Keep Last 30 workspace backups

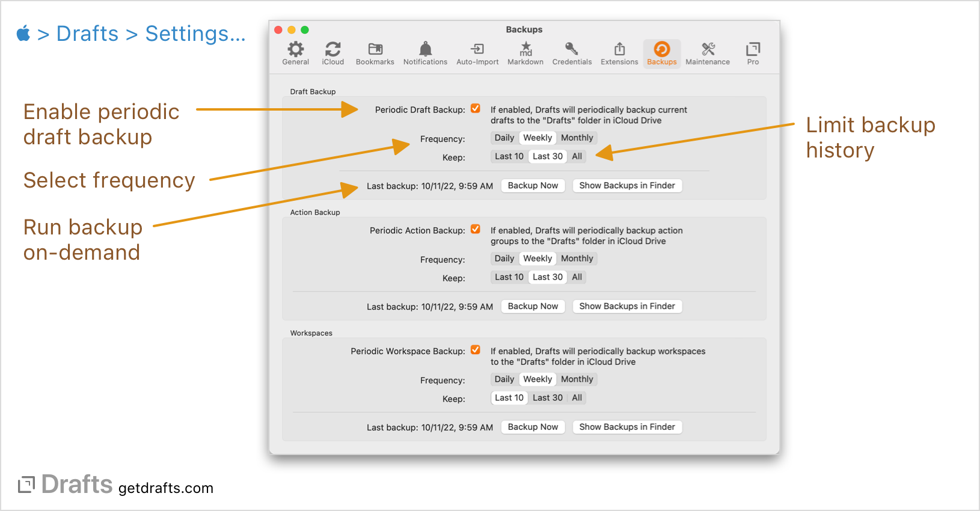(x=548, y=398)
